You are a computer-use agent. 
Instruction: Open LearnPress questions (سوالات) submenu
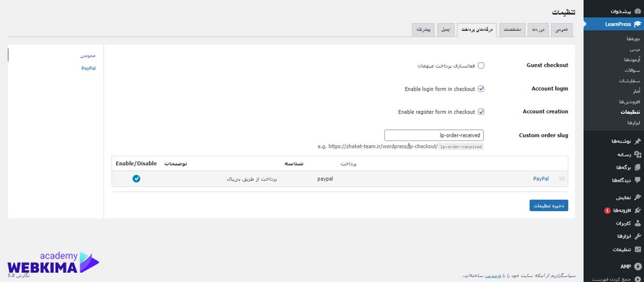coord(632,70)
